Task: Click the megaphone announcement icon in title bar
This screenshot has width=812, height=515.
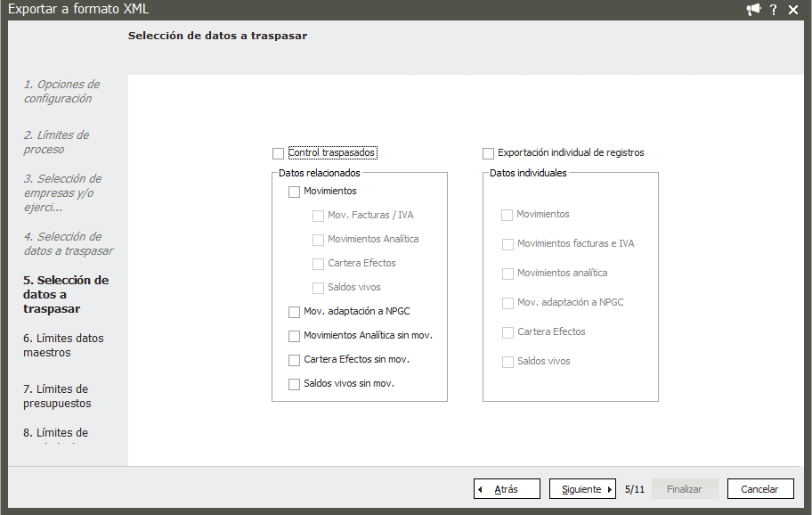Action: click(x=753, y=10)
